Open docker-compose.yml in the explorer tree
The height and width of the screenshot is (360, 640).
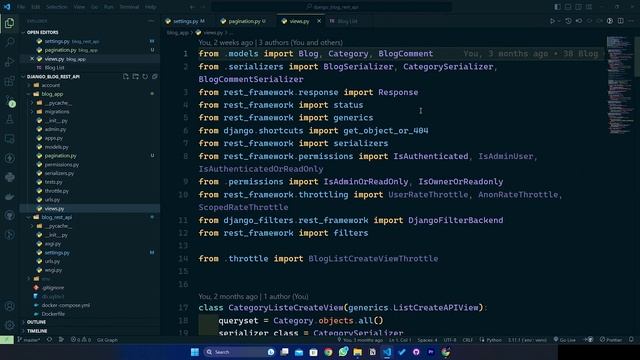(65, 305)
